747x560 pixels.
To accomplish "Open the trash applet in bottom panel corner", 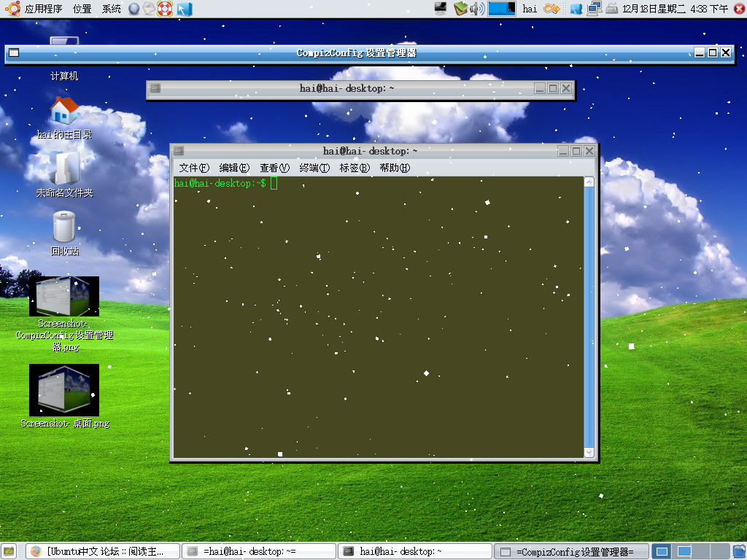I will (x=740, y=551).
